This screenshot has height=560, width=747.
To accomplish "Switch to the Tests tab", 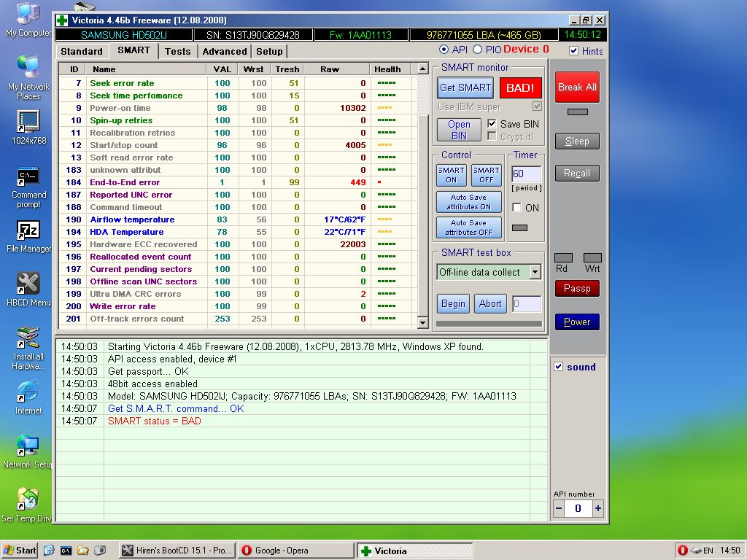I will coord(178,52).
